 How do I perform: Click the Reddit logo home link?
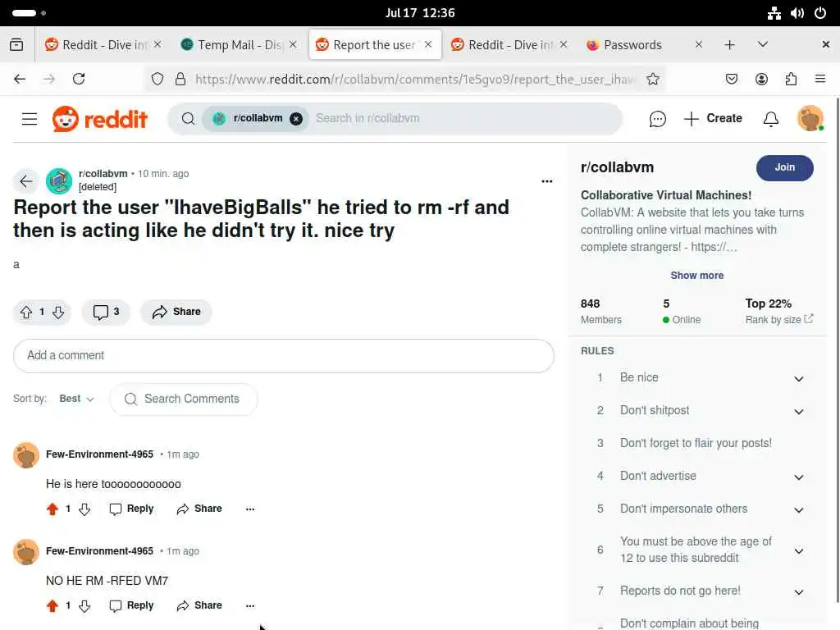pyautogui.click(x=100, y=118)
